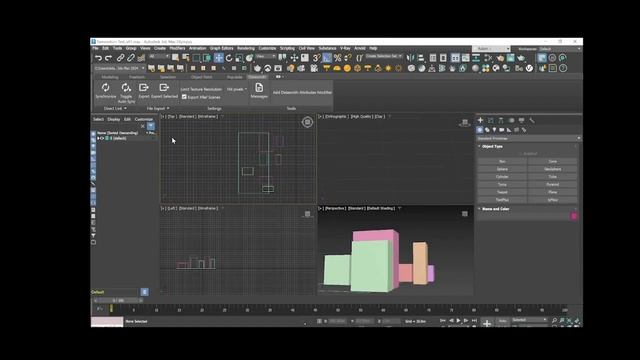Viewport: 640px width, 360px height.
Task: Click the Box primitive button
Action: click(502, 162)
